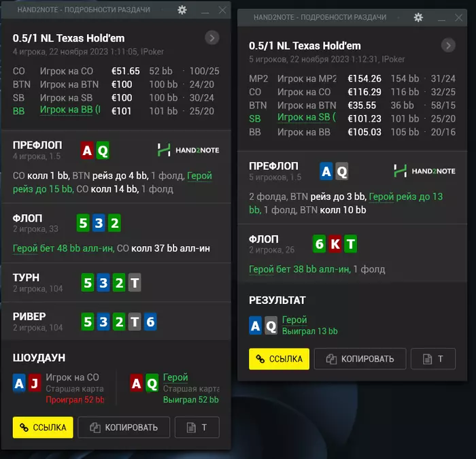Select Игрок на CO row with €51.65

(x=116, y=71)
